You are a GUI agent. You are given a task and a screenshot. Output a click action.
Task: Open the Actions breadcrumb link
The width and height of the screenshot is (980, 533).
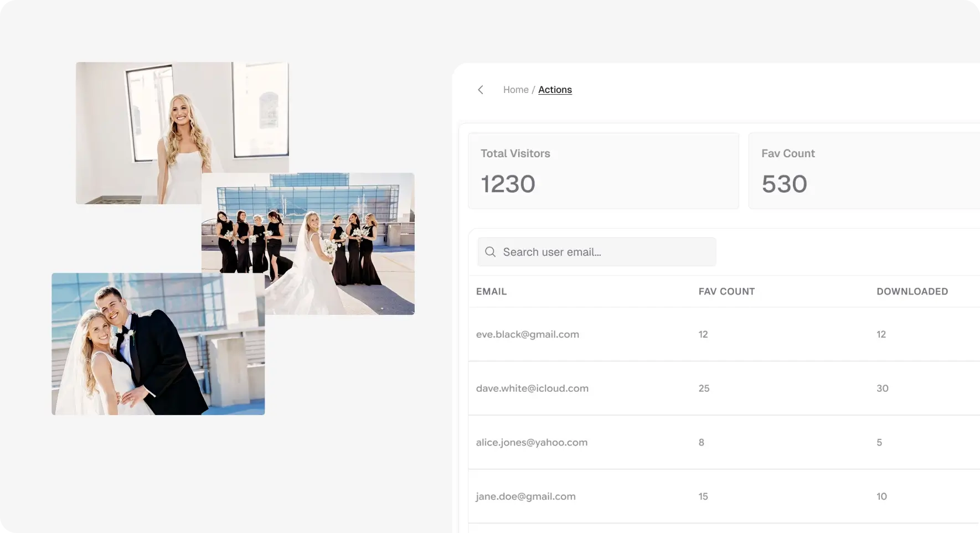555,90
